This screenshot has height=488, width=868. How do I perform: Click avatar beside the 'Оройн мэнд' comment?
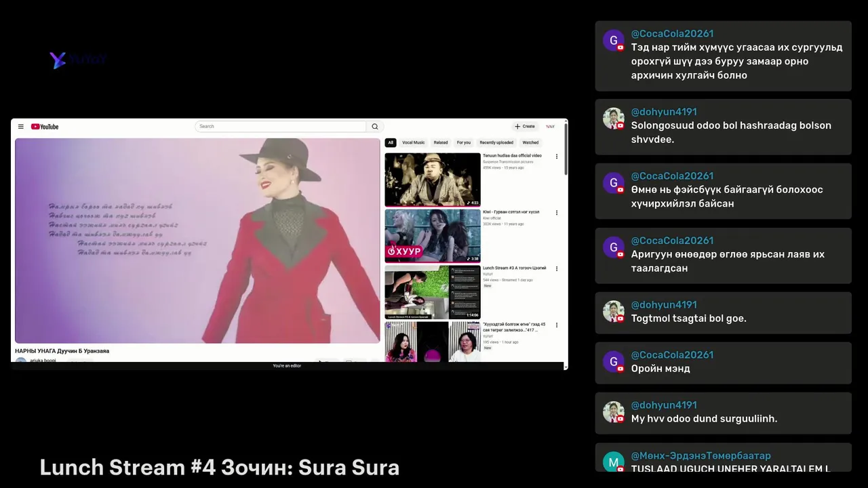[614, 362]
